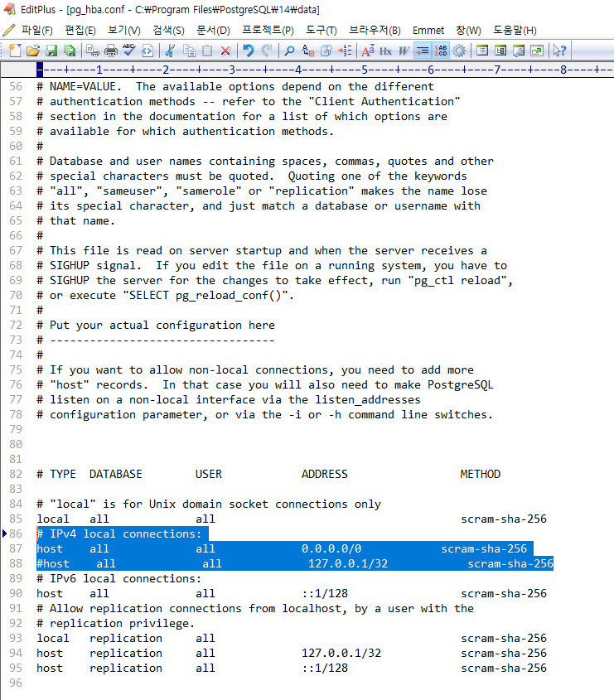Click the context Help cursor-question icon
Viewport: 614px width, 700px height.
(x=559, y=51)
